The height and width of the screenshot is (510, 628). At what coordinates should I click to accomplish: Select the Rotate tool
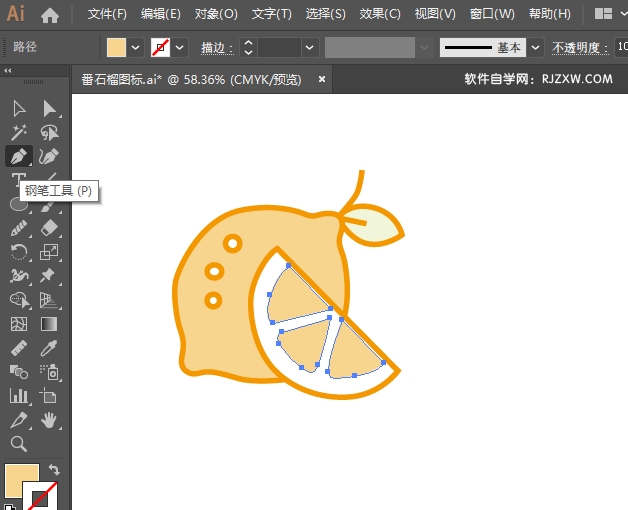(x=18, y=252)
